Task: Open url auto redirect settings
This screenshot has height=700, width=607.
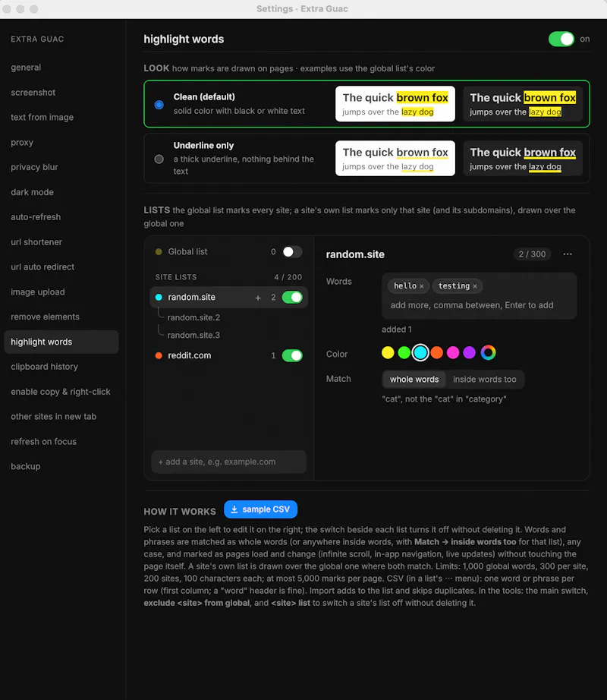Action: pyautogui.click(x=61, y=267)
